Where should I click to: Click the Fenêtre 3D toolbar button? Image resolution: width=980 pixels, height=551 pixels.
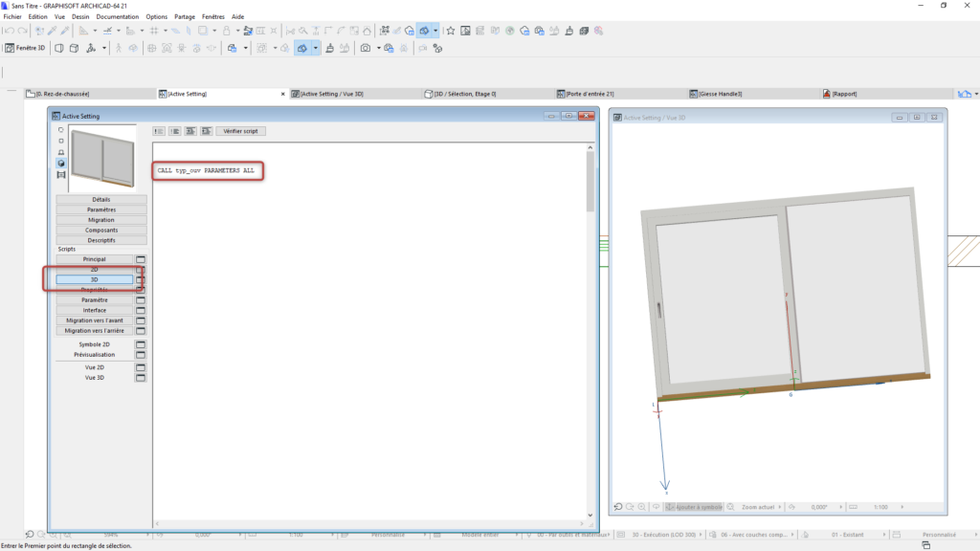pyautogui.click(x=29, y=48)
